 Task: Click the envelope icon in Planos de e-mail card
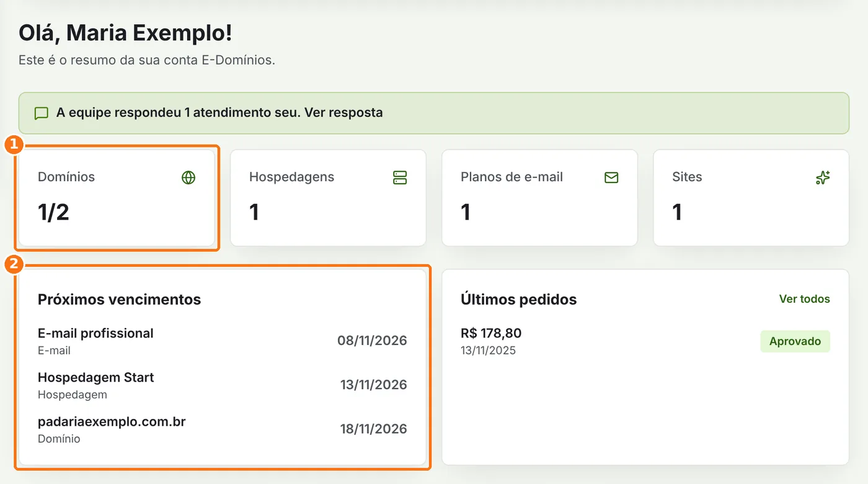[611, 177]
